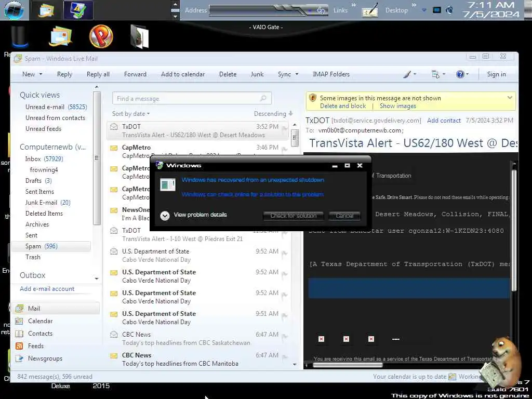532x399 pixels.
Task: Click Reply in the toolbar
Action: click(64, 74)
